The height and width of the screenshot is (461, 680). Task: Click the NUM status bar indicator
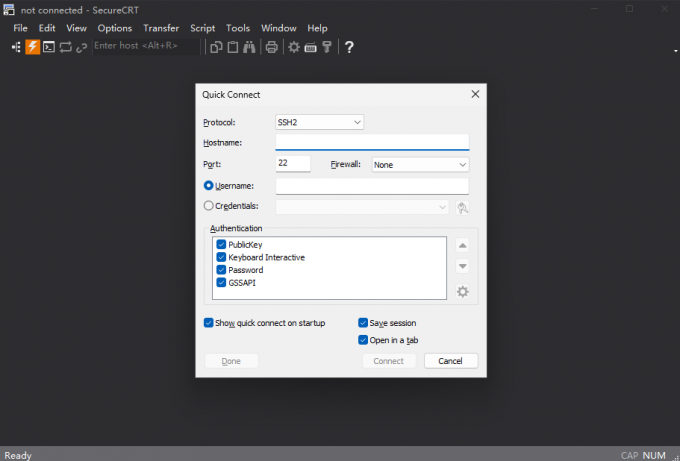pos(654,455)
